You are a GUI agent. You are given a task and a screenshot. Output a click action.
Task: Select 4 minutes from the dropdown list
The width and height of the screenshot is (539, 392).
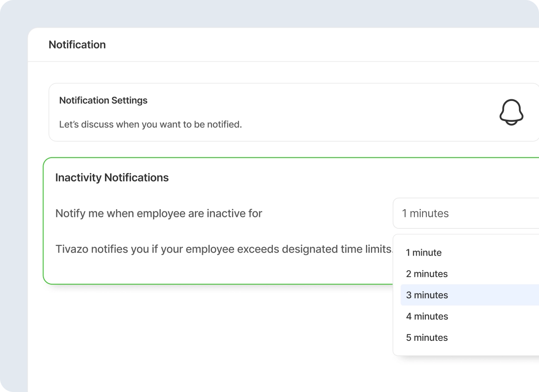pyautogui.click(x=426, y=317)
